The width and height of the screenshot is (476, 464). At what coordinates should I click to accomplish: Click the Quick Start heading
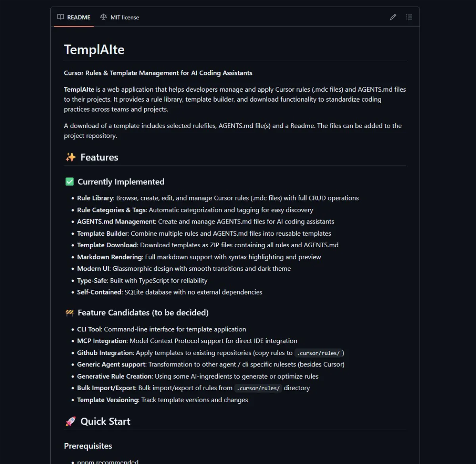point(105,421)
